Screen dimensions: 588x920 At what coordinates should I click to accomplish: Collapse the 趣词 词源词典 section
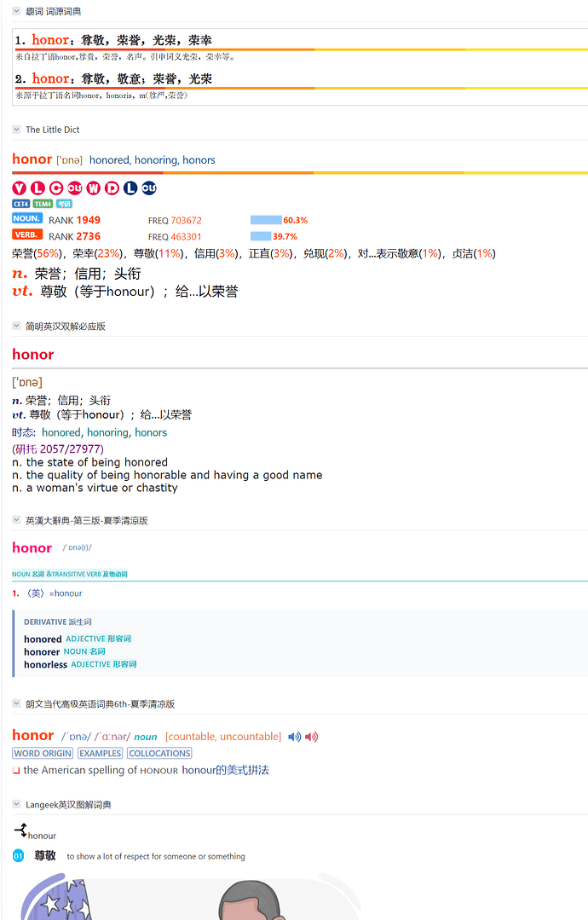pos(16,11)
